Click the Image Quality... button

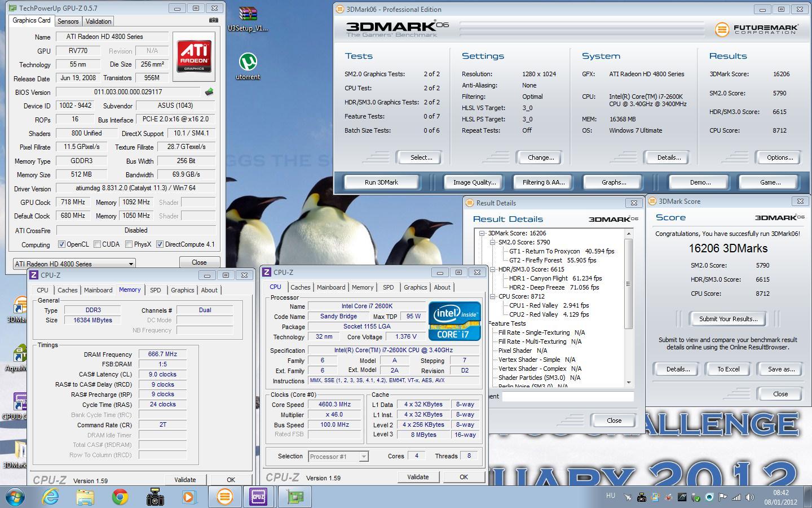point(474,182)
